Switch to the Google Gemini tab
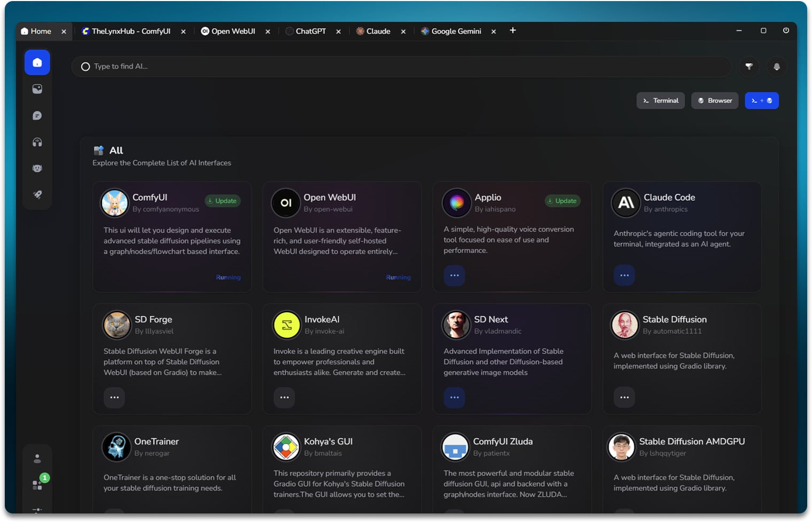812x522 pixels. (455, 31)
